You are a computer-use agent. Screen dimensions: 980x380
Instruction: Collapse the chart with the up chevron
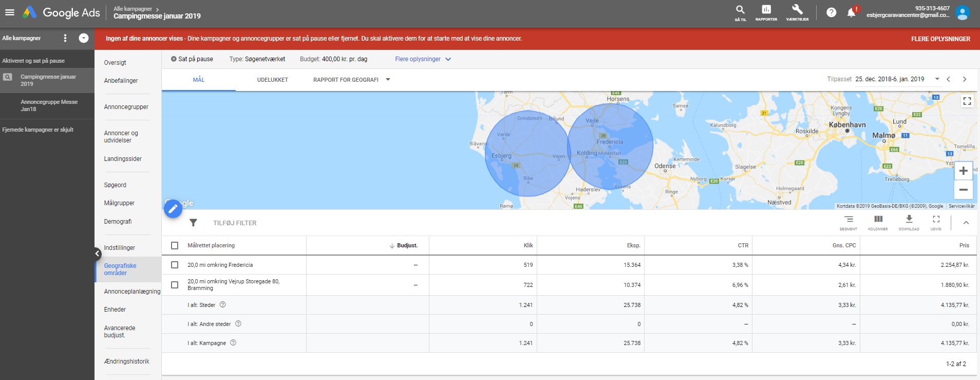point(966,223)
